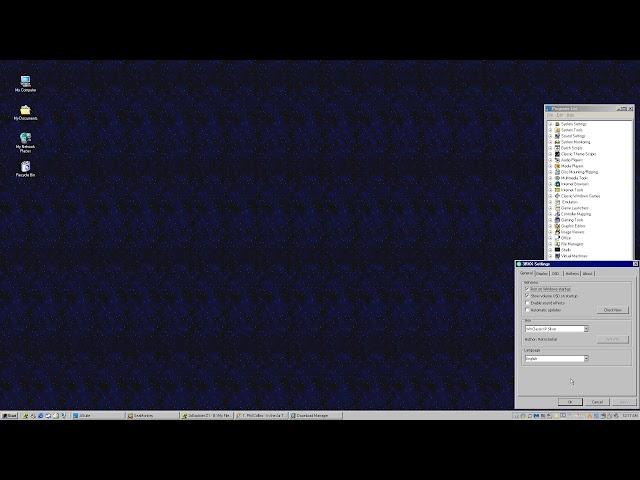Open My Documents folder icon
This screenshot has width=640, height=480.
[25, 110]
